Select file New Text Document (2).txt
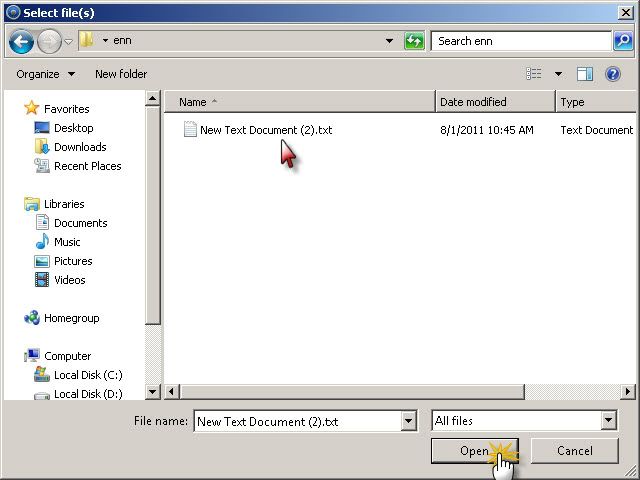640x480 pixels. tap(266, 130)
